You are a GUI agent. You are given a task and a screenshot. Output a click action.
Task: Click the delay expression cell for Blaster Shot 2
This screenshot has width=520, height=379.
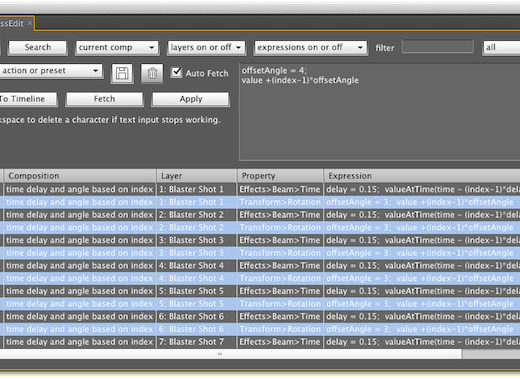[422, 215]
